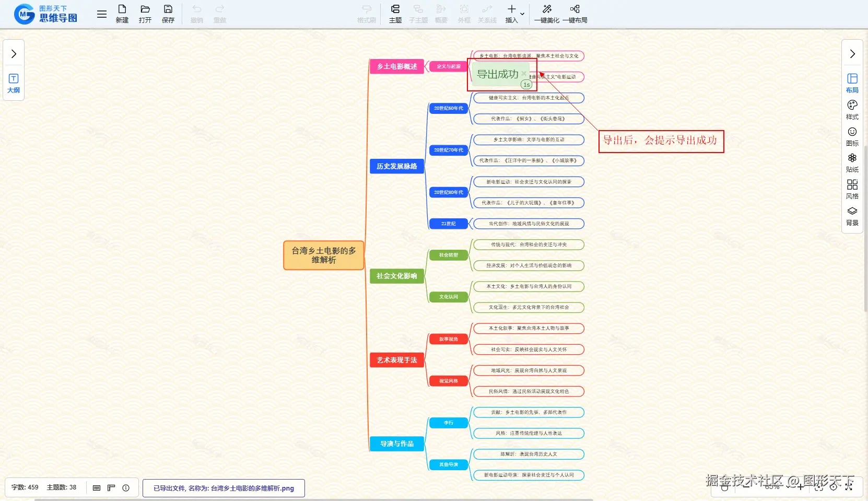Open the 图标 icon panel
This screenshot has width=868, height=501.
[x=852, y=137]
